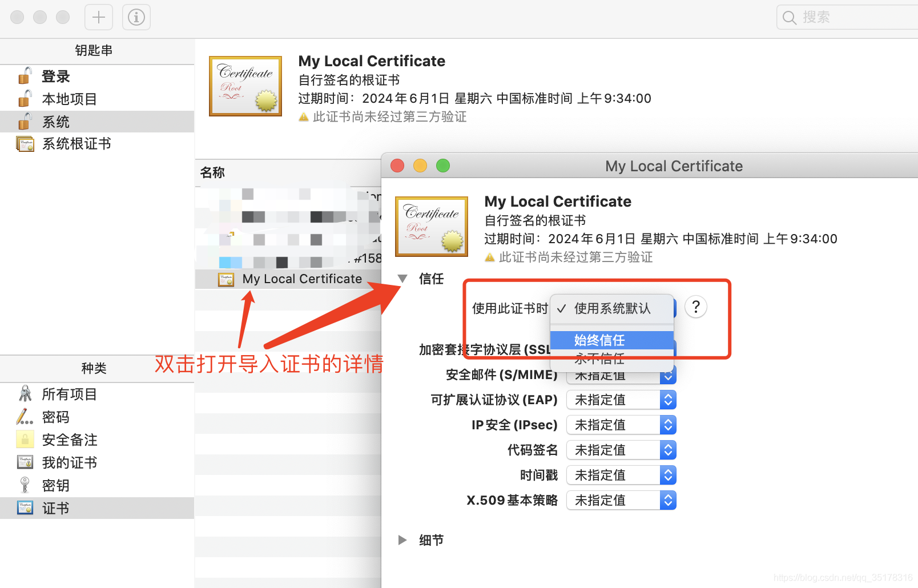Open the info inspector button in toolbar

click(136, 17)
